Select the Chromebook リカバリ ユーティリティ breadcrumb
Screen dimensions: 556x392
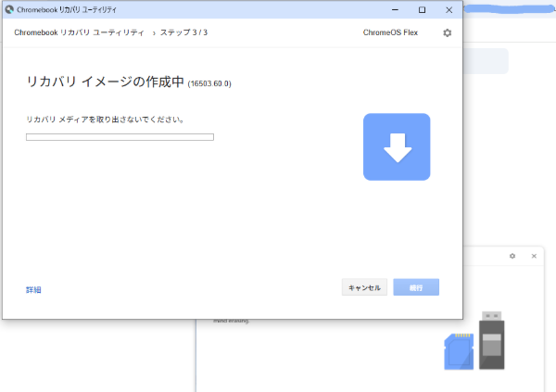79,32
